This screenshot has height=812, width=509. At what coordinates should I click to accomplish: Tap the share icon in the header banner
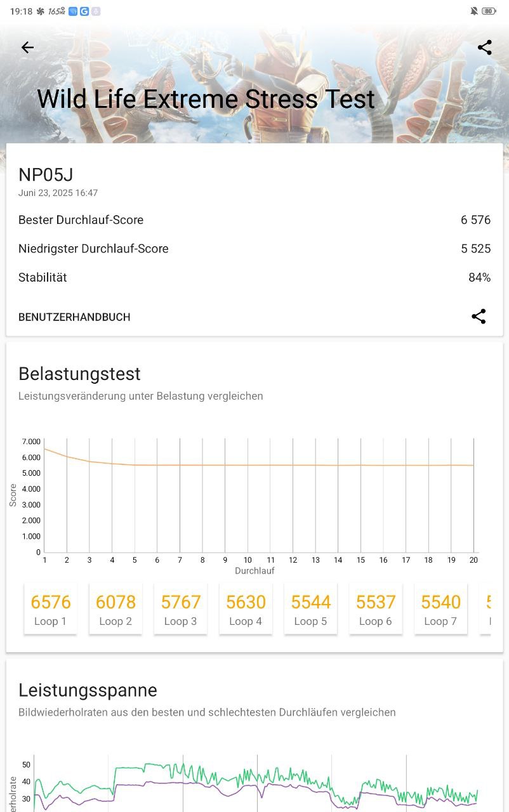484,48
